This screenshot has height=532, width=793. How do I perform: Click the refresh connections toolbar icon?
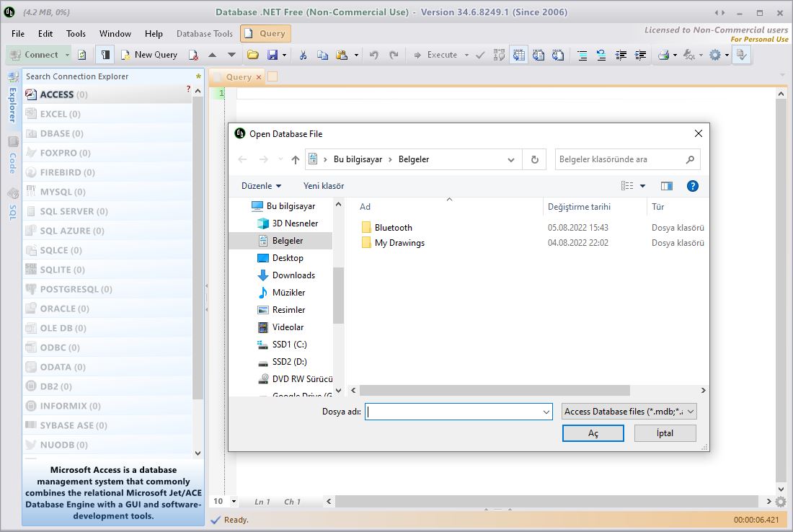coord(82,55)
